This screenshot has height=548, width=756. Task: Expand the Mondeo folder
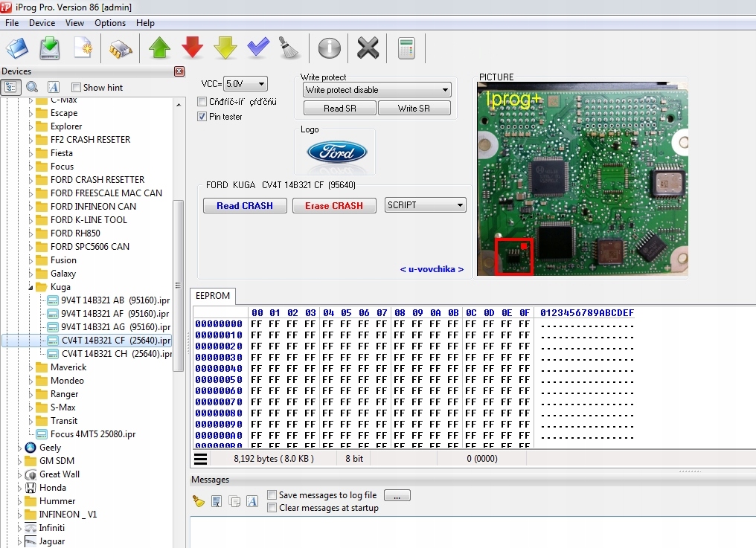pos(31,381)
